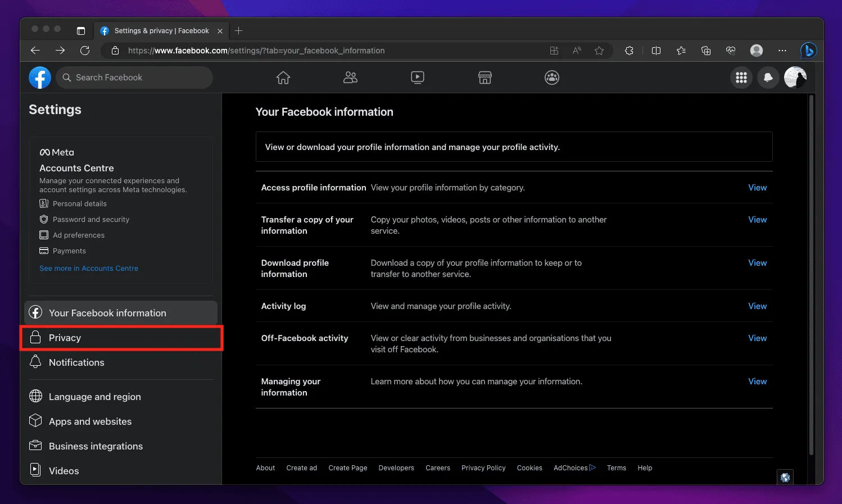
Task: Open Ad preferences in Accounts Centre
Action: (72, 235)
